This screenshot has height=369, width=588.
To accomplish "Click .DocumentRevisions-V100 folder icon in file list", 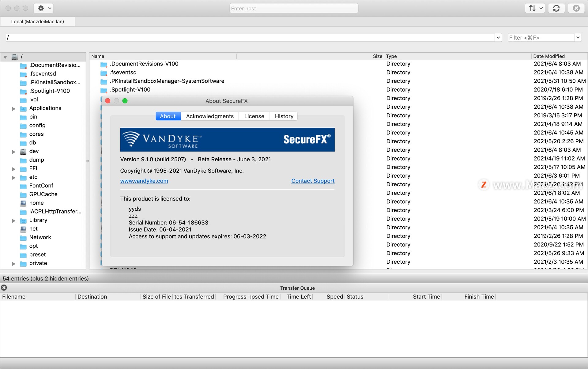I will [x=104, y=64].
